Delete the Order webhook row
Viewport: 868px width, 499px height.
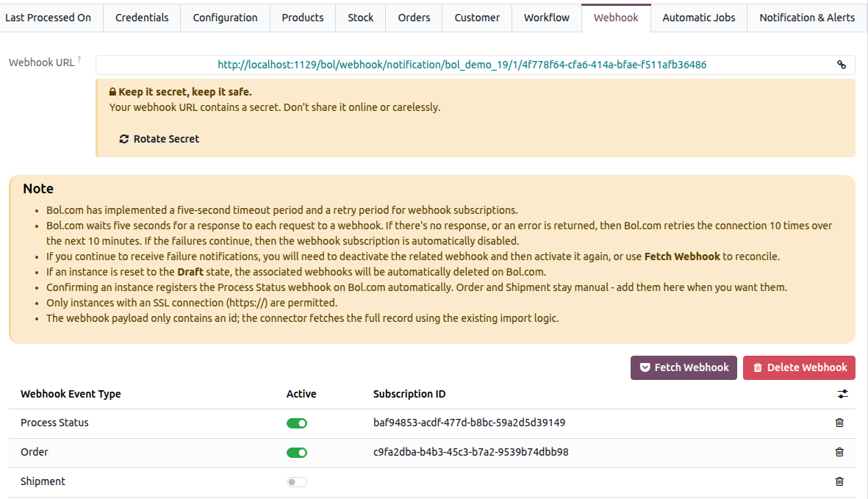839,452
